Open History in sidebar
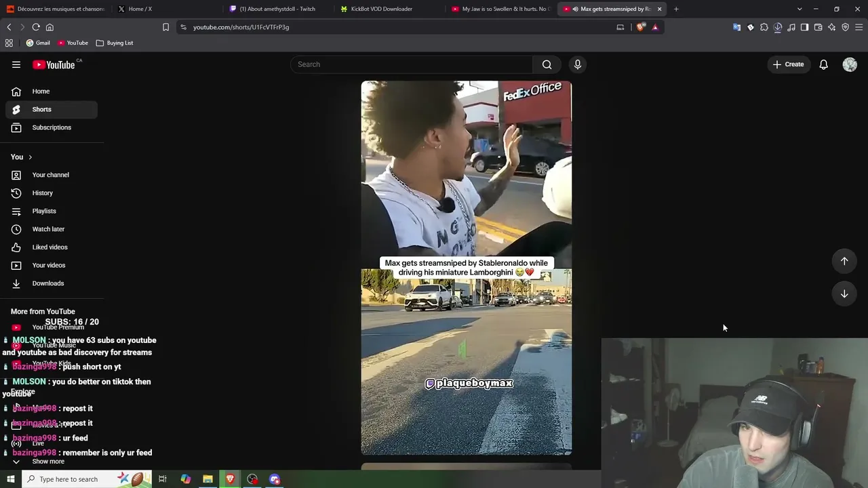The image size is (868, 488). (52, 193)
